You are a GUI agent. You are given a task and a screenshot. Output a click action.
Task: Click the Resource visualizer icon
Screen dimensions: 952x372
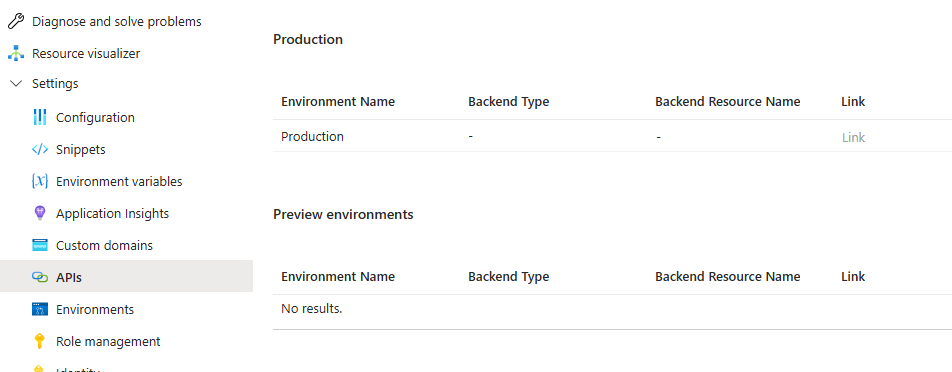pos(16,53)
